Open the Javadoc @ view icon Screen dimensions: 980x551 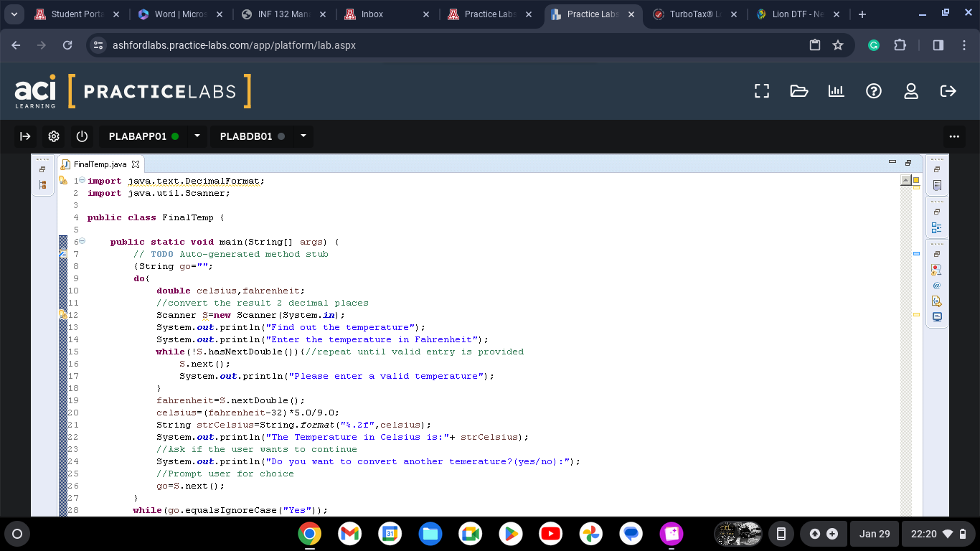click(936, 286)
